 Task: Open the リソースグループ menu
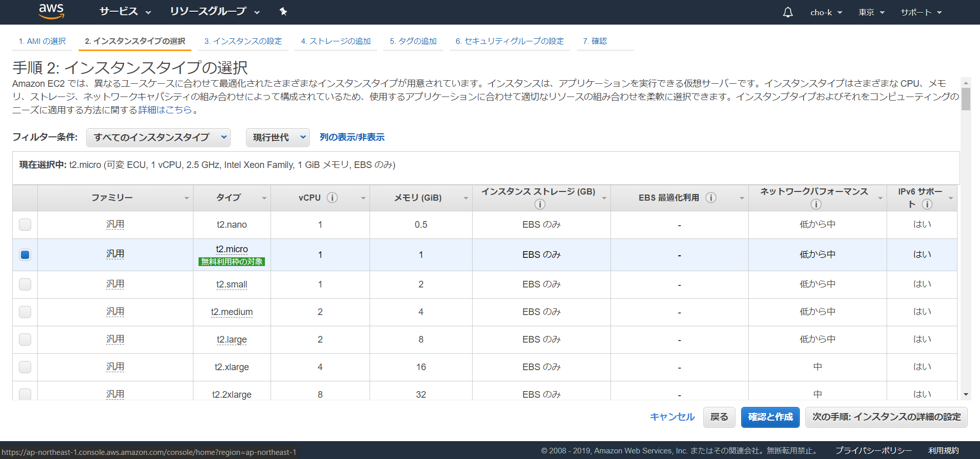pyautogui.click(x=215, y=12)
